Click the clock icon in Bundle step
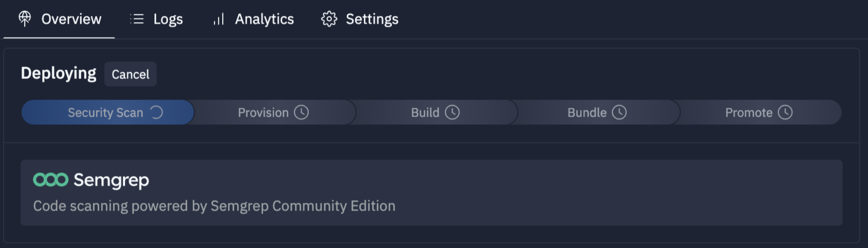The width and height of the screenshot is (868, 248). 619,112
